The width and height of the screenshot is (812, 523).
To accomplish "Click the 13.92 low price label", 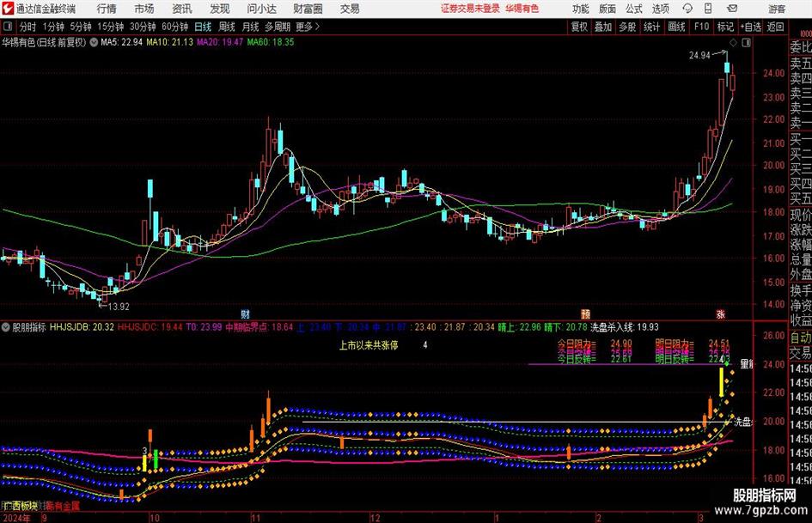I will [x=118, y=307].
